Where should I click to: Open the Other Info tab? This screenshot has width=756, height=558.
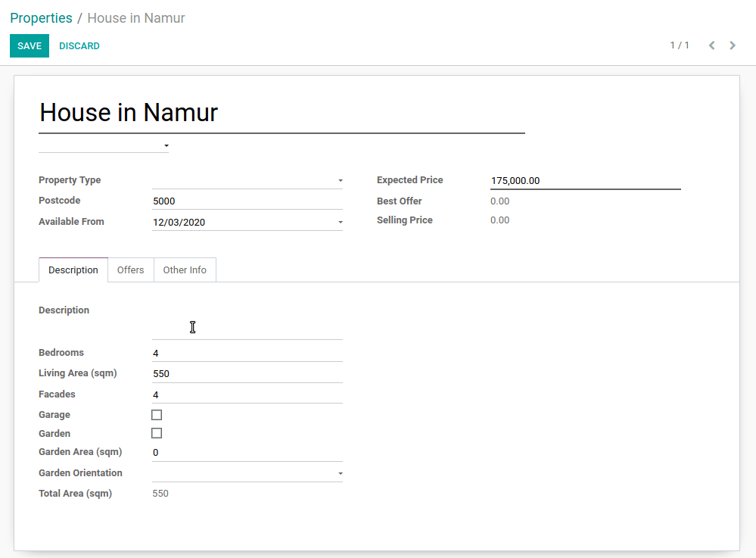point(185,270)
